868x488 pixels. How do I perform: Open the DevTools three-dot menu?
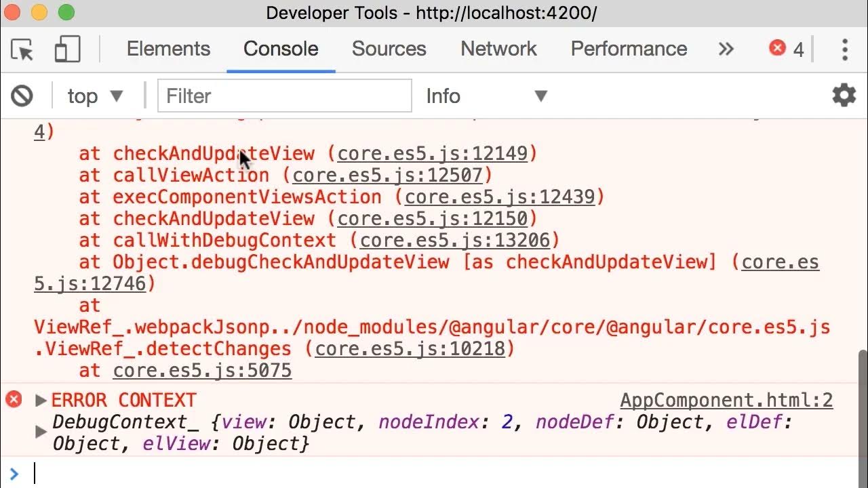[844, 49]
